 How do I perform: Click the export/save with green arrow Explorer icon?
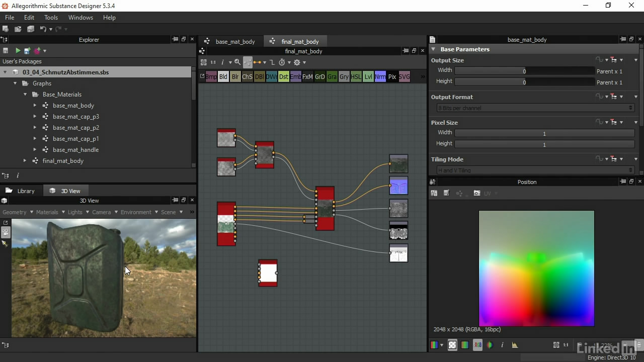27,51
